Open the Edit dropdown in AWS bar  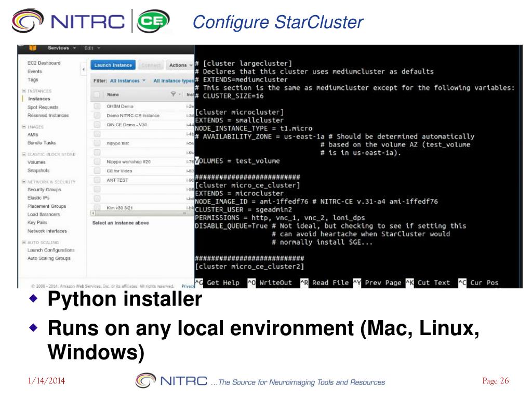point(92,48)
